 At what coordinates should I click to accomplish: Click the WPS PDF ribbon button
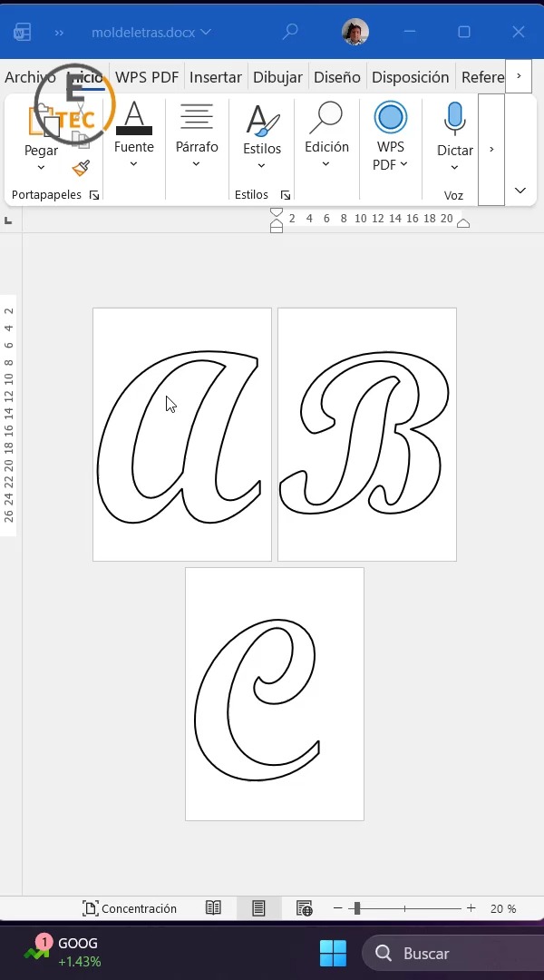(x=391, y=135)
